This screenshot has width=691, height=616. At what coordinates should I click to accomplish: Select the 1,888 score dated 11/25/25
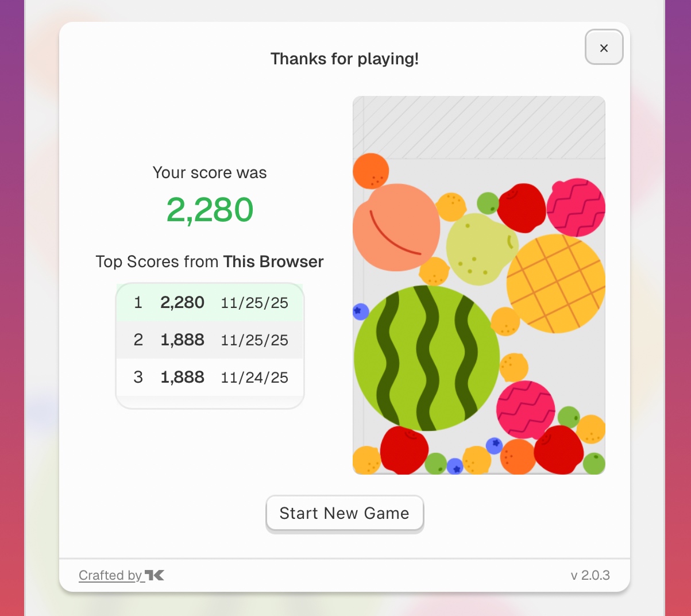tap(210, 340)
